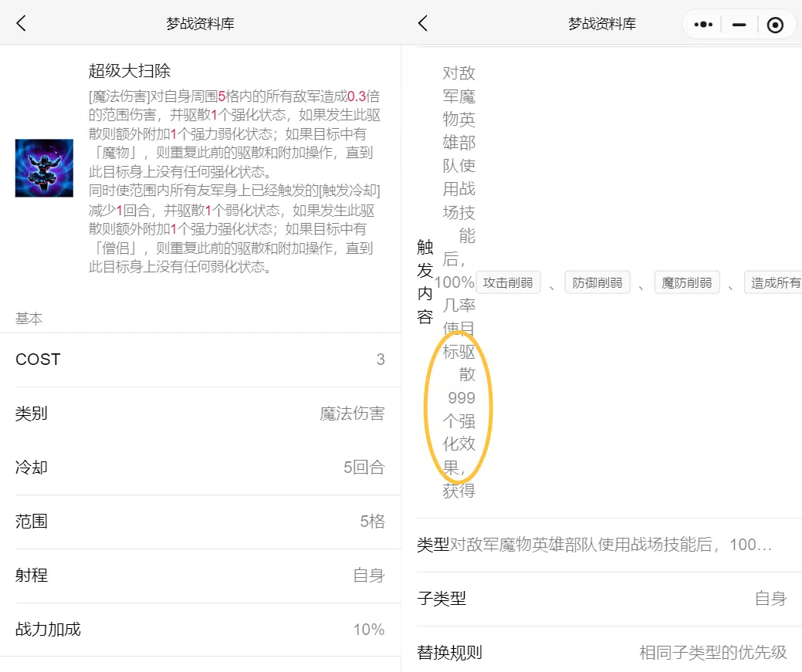This screenshot has width=802, height=672.
Task: Click the 超级大扫除 skill artwork icon
Action: tap(44, 167)
